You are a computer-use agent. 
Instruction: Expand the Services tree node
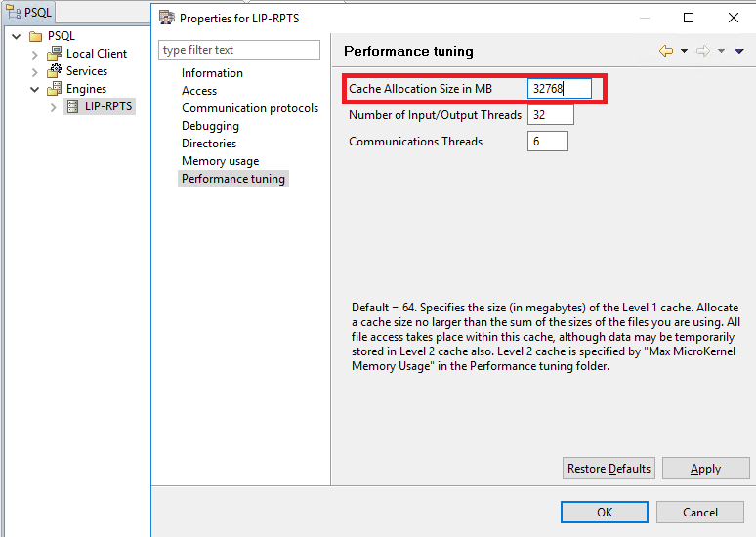click(x=35, y=71)
